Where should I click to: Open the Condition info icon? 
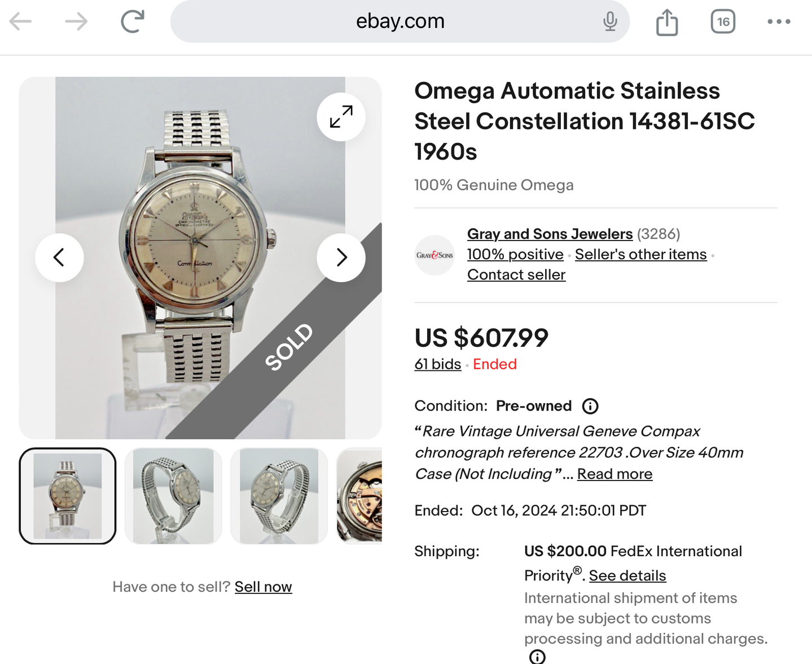590,406
